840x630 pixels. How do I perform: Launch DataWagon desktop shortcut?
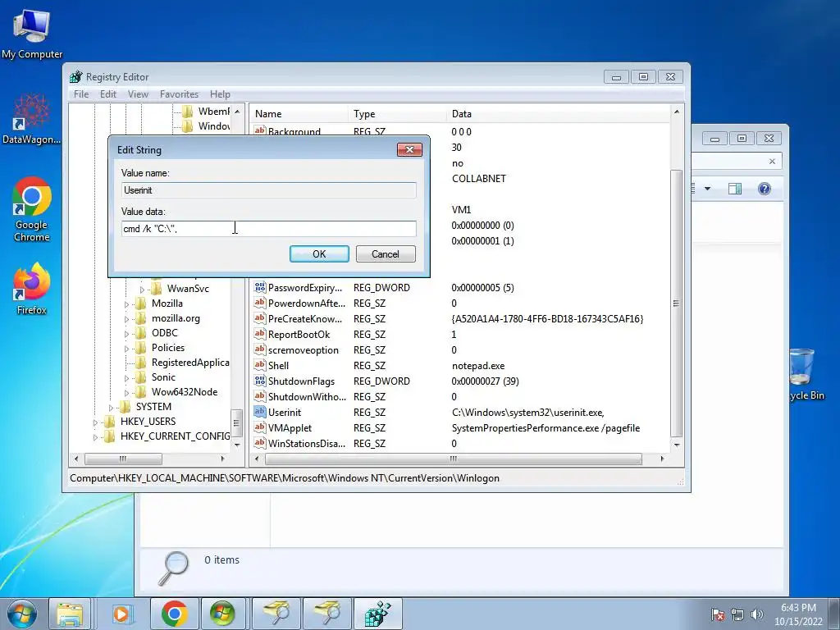[x=31, y=119]
